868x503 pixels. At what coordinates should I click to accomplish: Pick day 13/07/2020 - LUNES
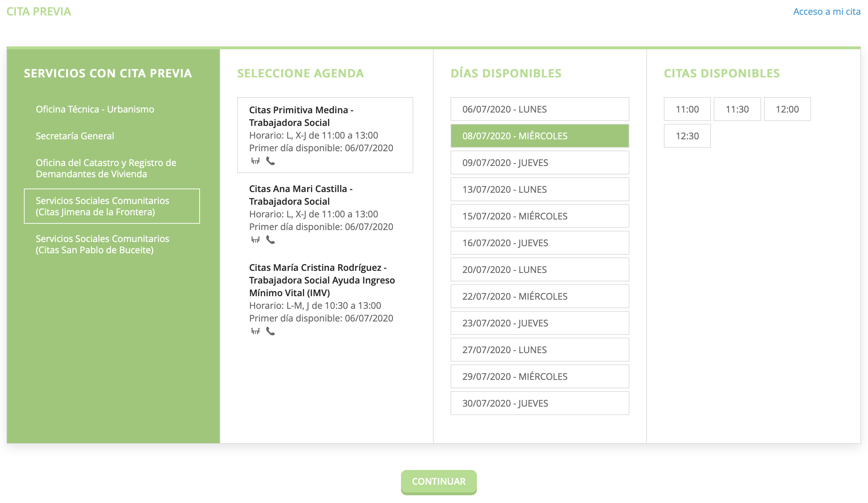540,189
